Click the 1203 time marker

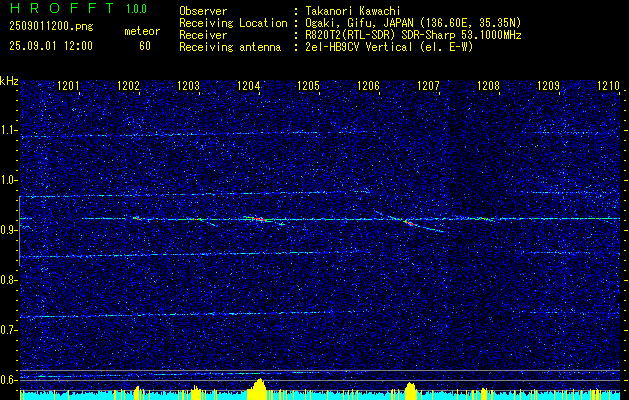pos(188,85)
